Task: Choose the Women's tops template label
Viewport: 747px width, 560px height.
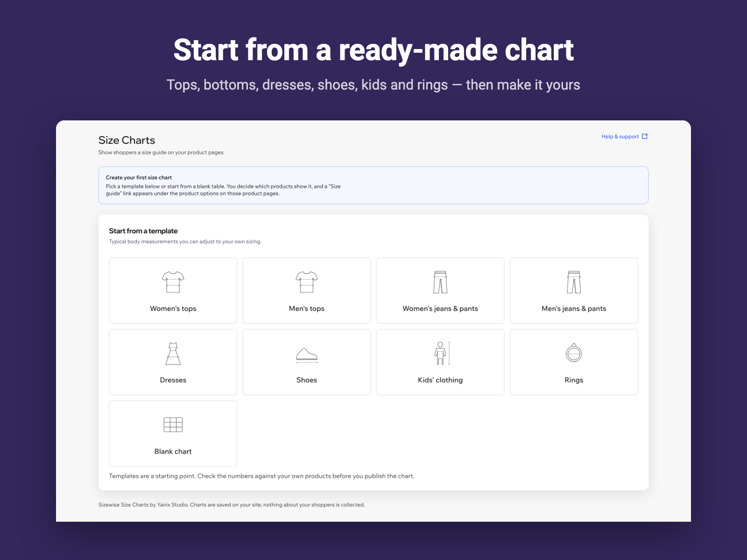Action: pos(173,308)
